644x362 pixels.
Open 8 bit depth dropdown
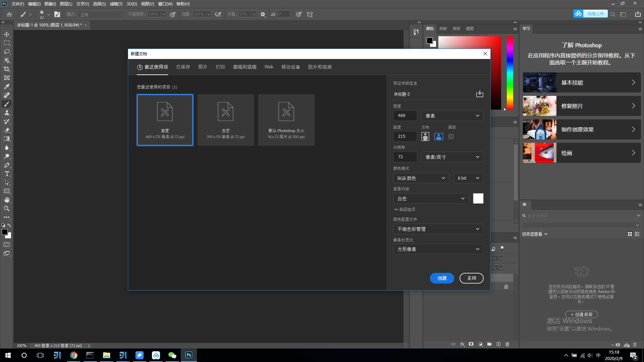[468, 178]
